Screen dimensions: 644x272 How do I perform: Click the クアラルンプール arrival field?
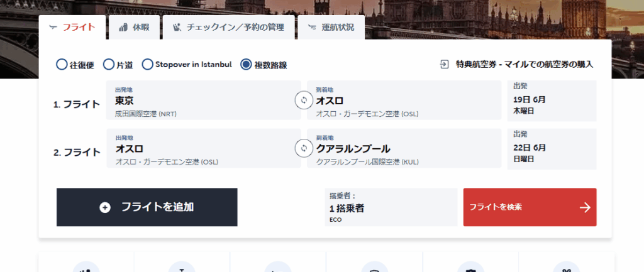point(404,149)
